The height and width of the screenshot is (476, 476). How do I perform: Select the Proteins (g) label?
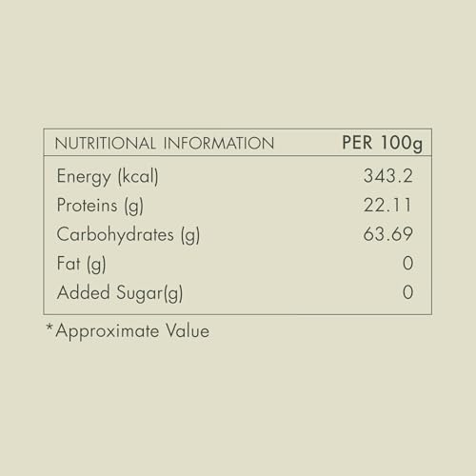(x=100, y=206)
